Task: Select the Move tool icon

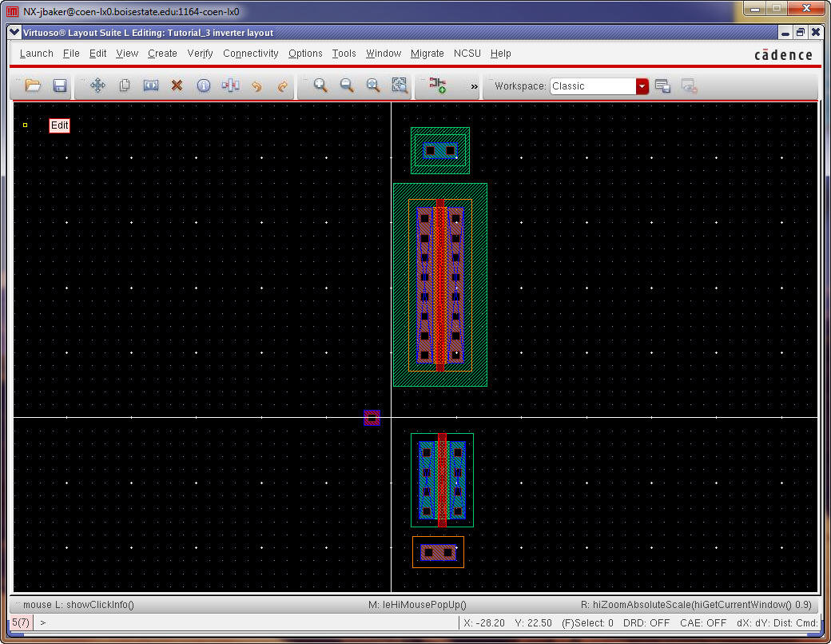Action: (x=97, y=85)
